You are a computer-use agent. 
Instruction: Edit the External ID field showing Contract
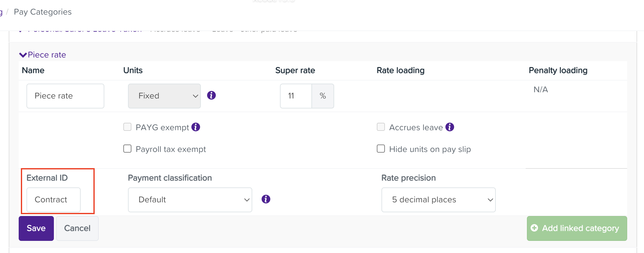pyautogui.click(x=53, y=200)
